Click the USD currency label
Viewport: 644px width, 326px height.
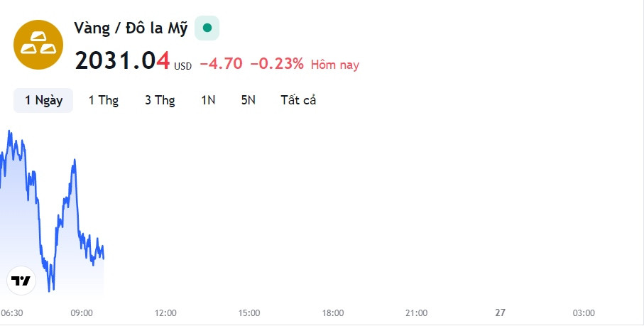[183, 66]
